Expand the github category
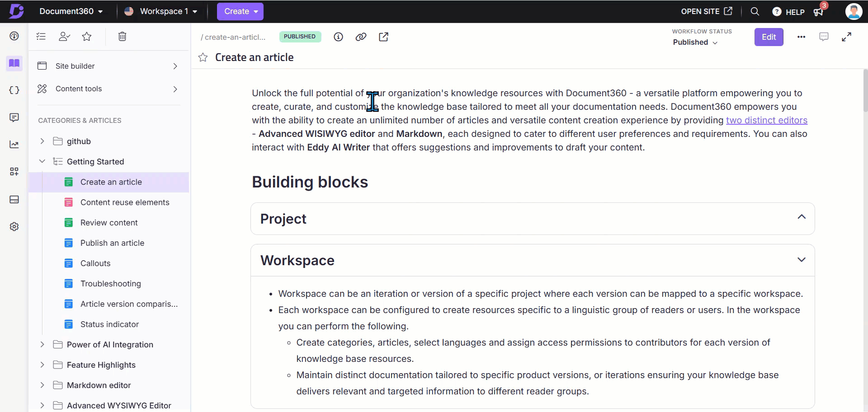This screenshot has height=412, width=868. 42,141
